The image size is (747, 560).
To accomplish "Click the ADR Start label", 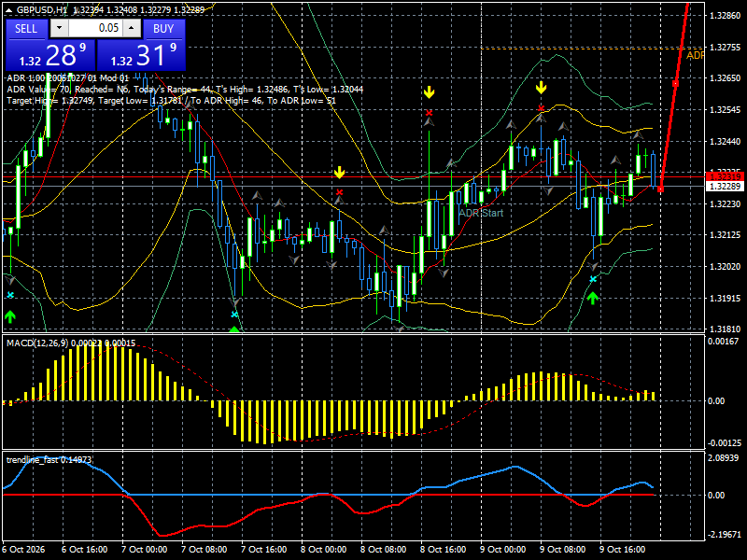I will pyautogui.click(x=481, y=213).
